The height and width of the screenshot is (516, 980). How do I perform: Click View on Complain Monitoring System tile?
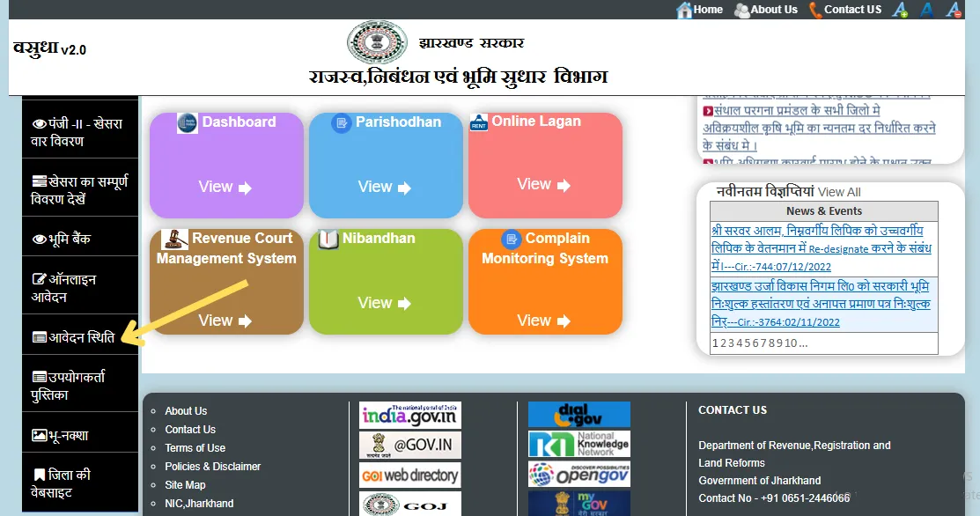click(544, 321)
